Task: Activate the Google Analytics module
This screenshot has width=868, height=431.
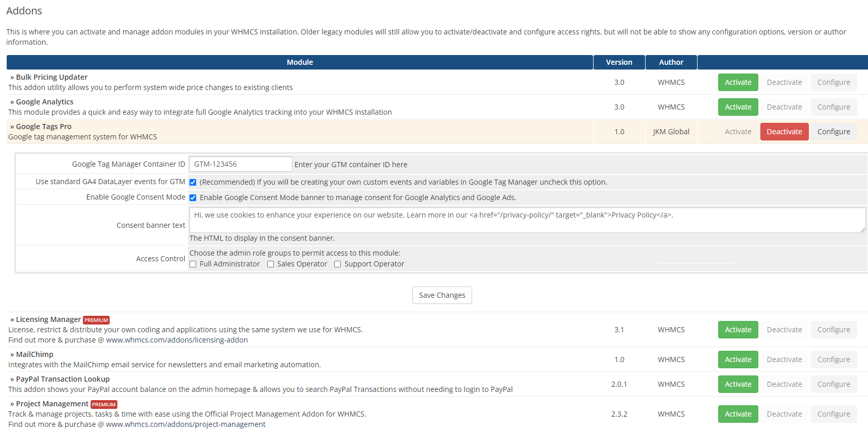Action: pos(738,107)
